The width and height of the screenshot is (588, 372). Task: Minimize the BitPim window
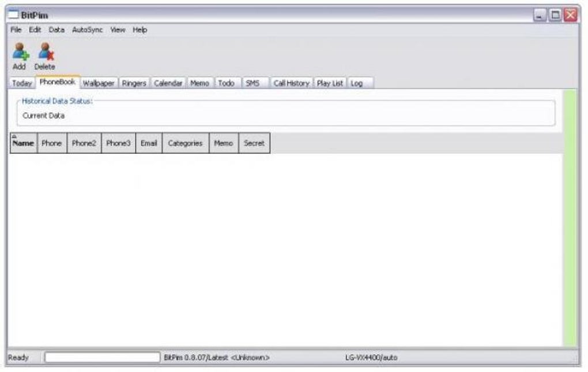pos(540,15)
